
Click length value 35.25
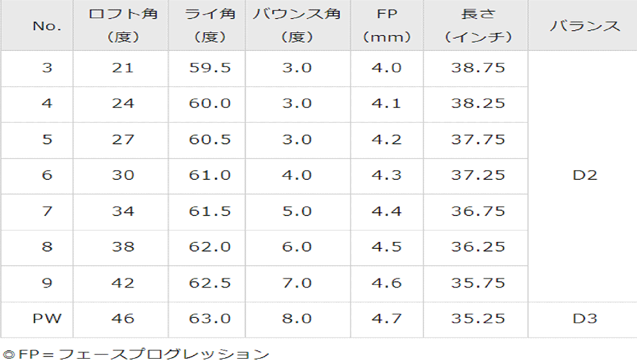pos(478,318)
